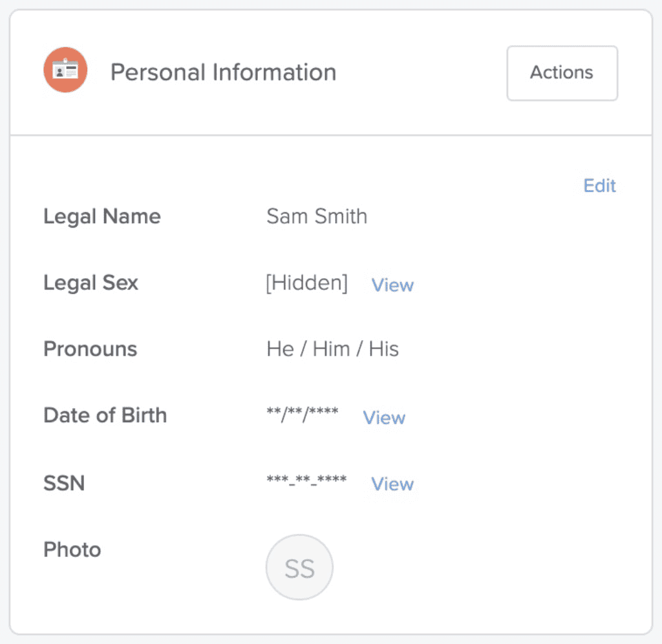
Task: Click the SSN row label
Action: [x=63, y=483]
